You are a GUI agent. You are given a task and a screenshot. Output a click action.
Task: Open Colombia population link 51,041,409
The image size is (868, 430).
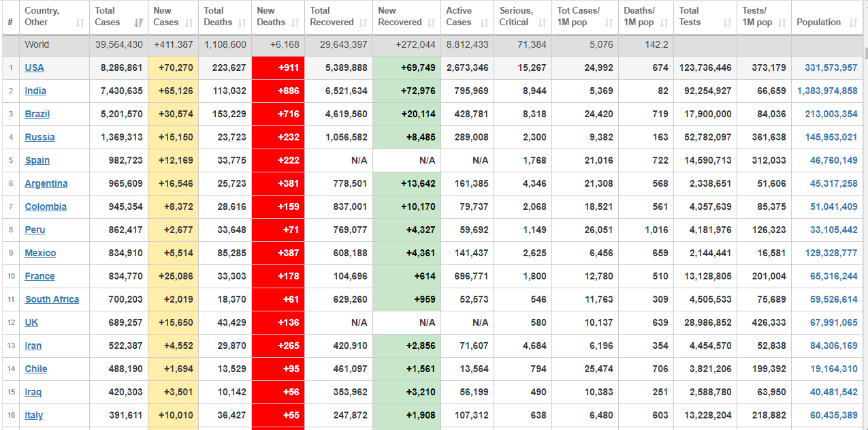click(x=834, y=206)
